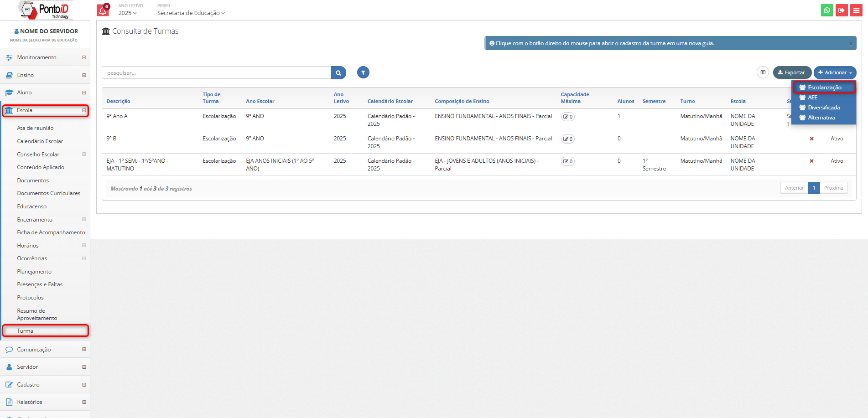
Task: Expand Monitoramento menu plus toggle
Action: [x=84, y=57]
